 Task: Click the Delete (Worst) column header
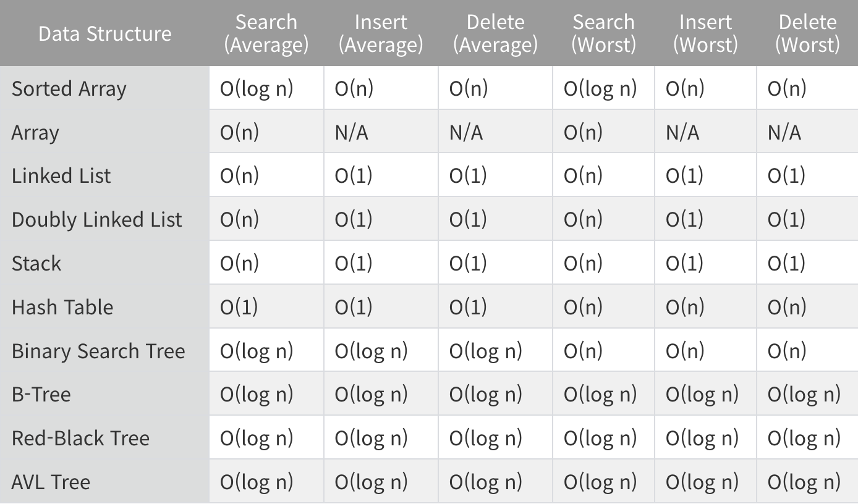pyautogui.click(x=807, y=33)
